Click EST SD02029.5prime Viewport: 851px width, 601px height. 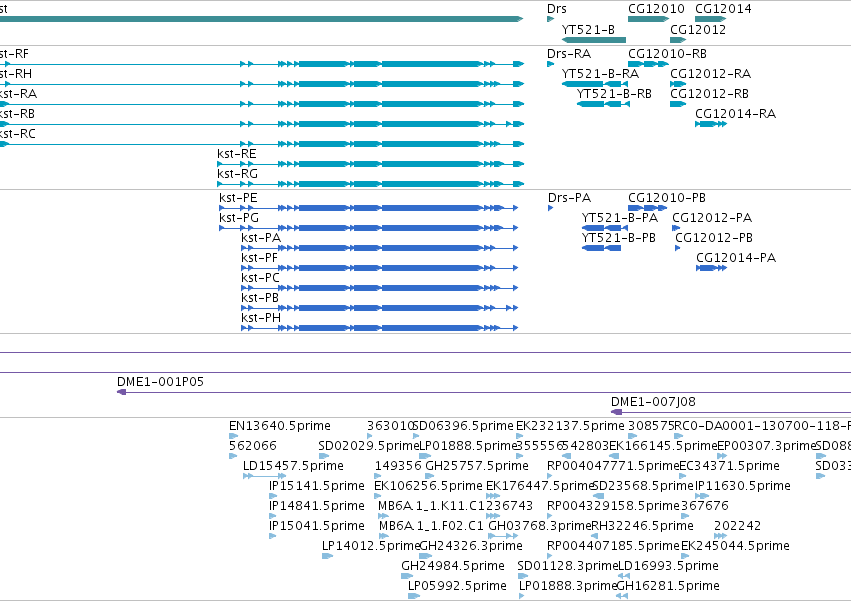click(x=323, y=456)
